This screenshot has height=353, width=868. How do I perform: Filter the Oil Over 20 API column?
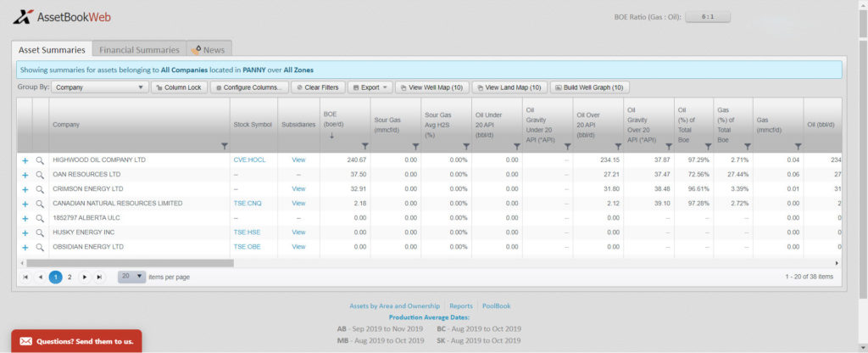click(618, 146)
